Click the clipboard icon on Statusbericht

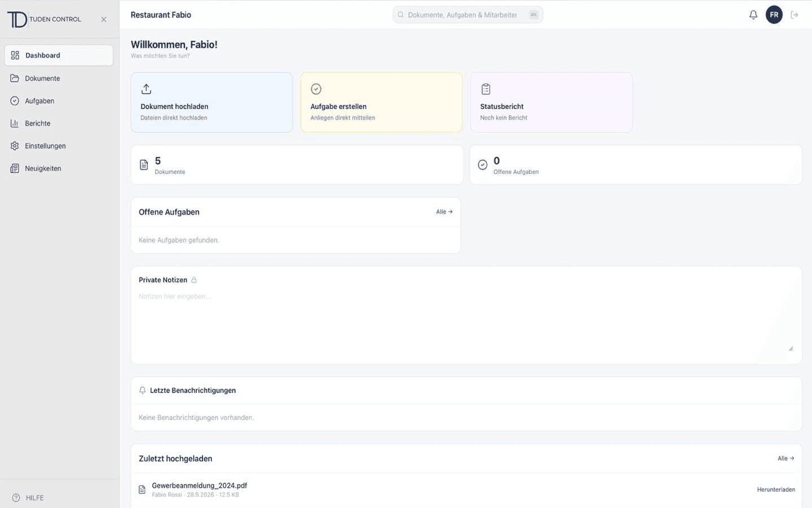click(x=486, y=89)
